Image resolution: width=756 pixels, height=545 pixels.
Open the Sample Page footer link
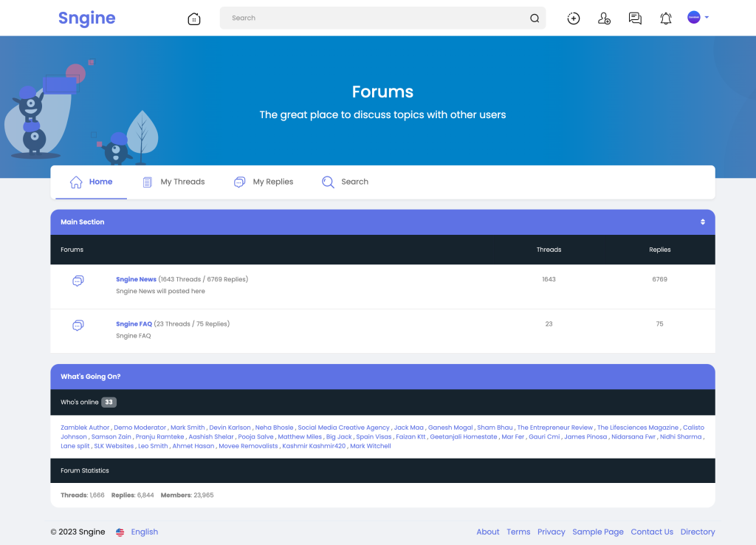click(x=598, y=532)
